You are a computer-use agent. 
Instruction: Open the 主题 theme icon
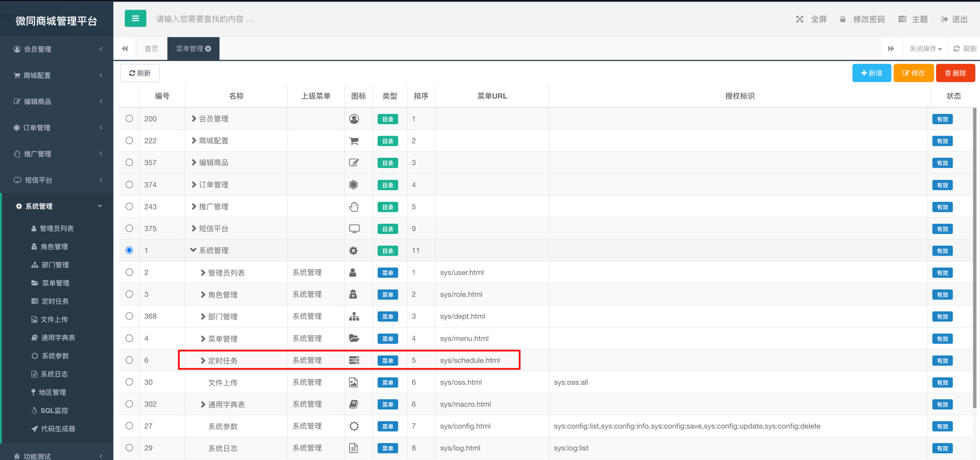[902, 19]
